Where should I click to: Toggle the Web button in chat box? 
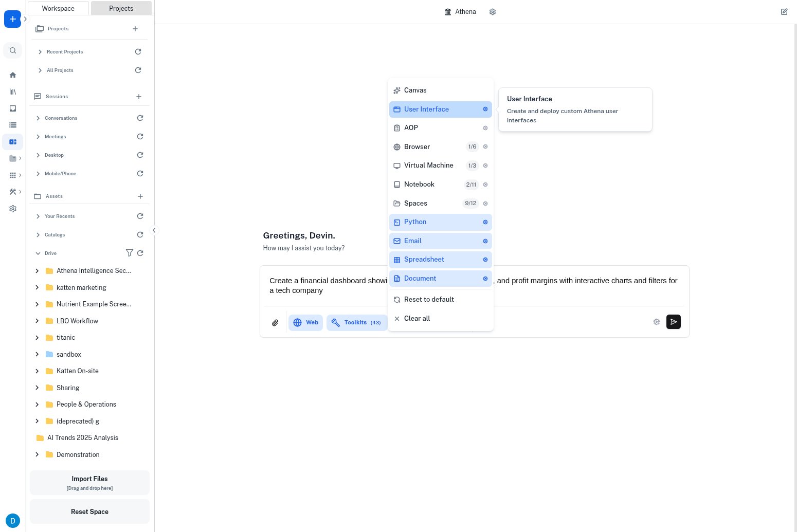305,323
